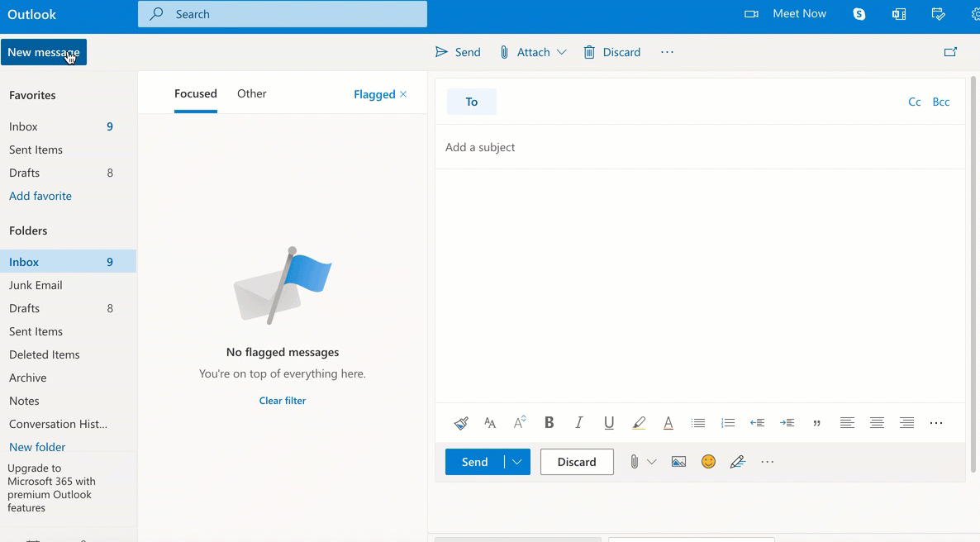Open the format painter tool
This screenshot has height=542, width=980.
(x=461, y=423)
